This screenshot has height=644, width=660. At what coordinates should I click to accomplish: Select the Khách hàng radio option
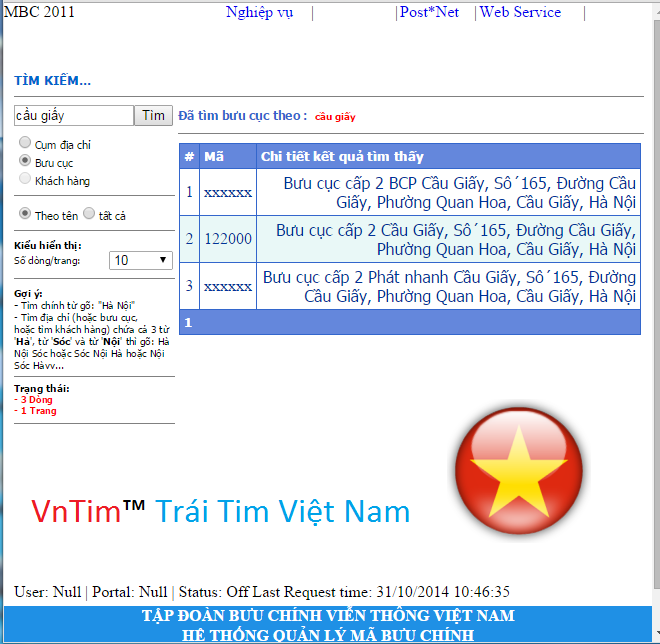pos(25,178)
